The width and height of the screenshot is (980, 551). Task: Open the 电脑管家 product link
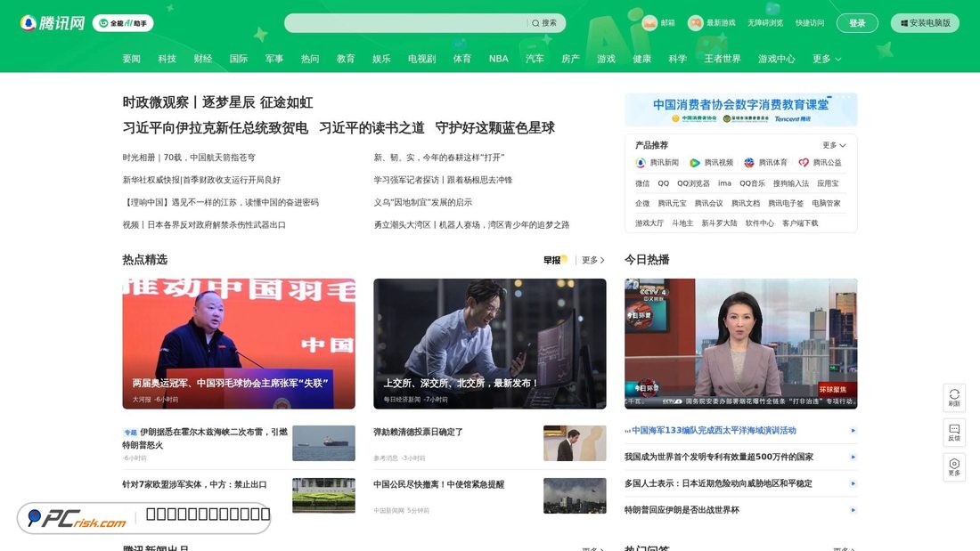point(826,204)
